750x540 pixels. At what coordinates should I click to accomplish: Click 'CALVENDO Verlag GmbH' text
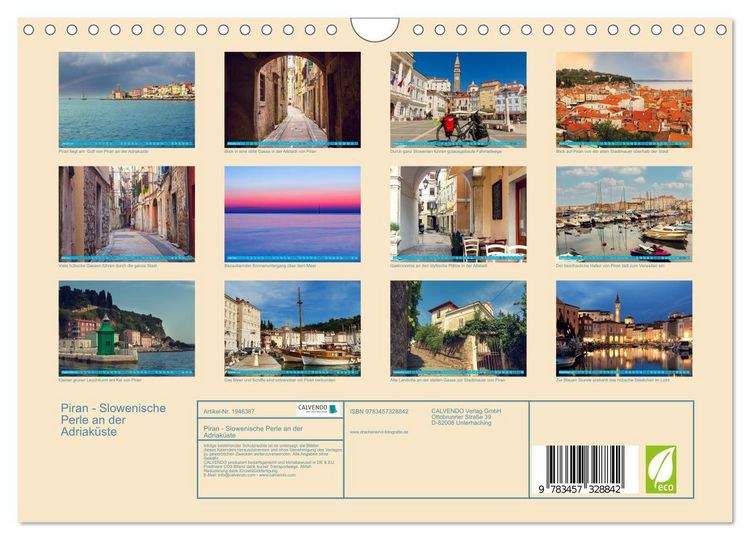coord(466,411)
